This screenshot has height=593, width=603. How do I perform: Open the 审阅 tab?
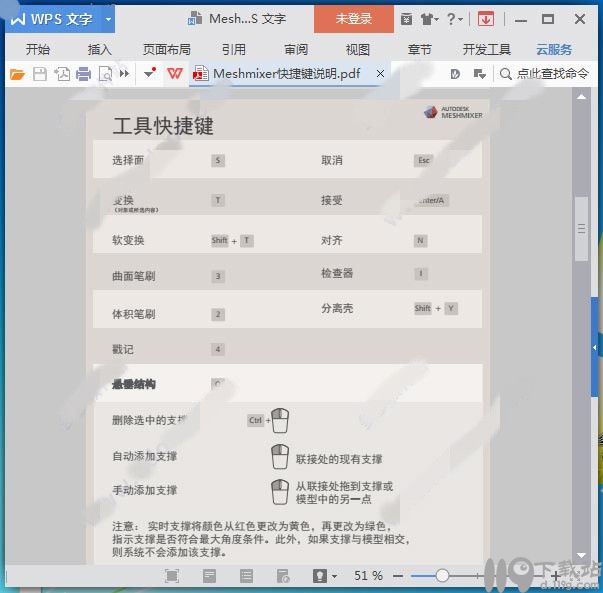[x=296, y=49]
